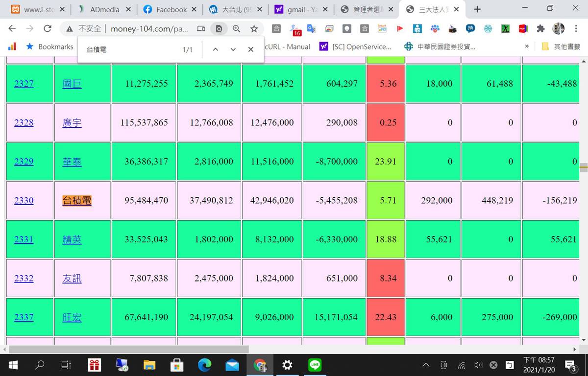Click stock code link 2337
588x376 pixels.
(x=24, y=317)
